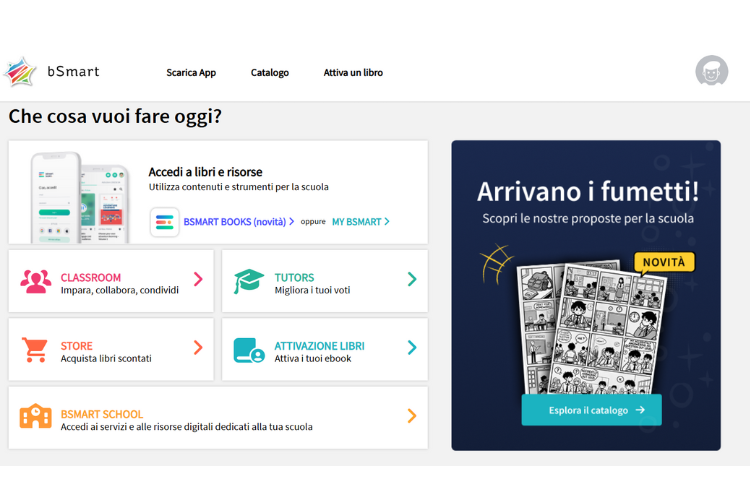Click the bSmart School building icon
The width and height of the screenshot is (750, 500).
[x=35, y=417]
